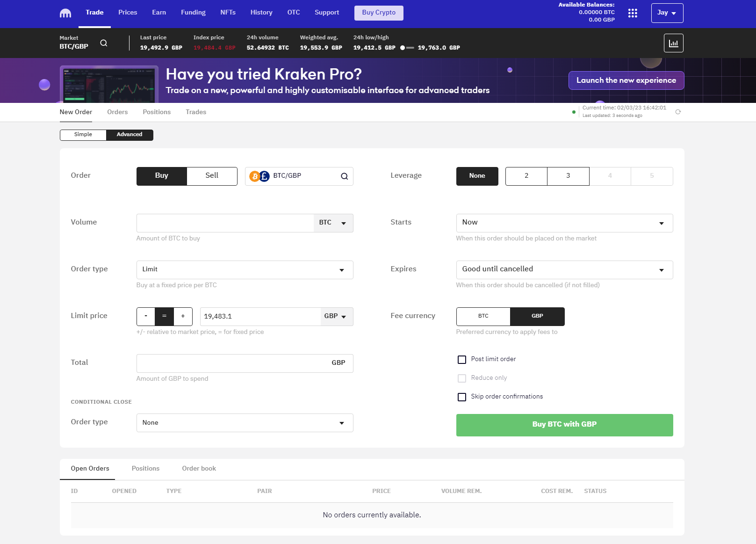Click the OPENED column header

click(124, 491)
